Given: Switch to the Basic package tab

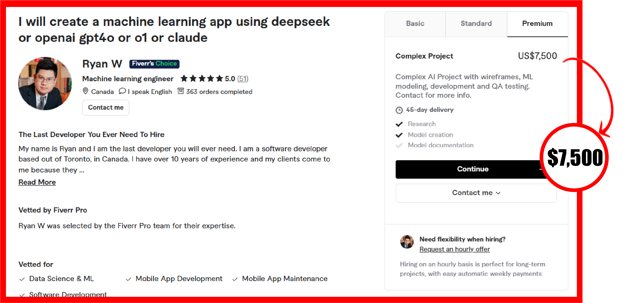Looking at the screenshot, I should pyautogui.click(x=415, y=24).
